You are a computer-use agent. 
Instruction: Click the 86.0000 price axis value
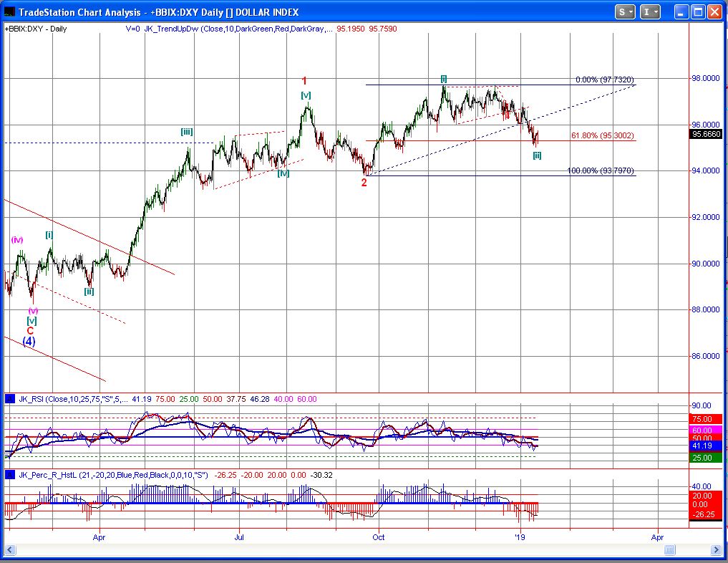pyautogui.click(x=706, y=356)
